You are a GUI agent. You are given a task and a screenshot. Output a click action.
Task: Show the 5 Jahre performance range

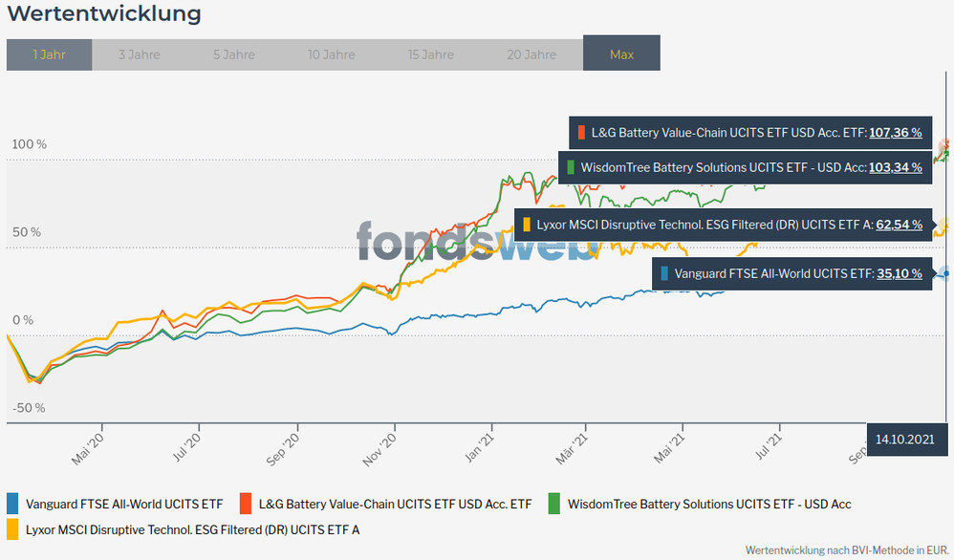[234, 54]
